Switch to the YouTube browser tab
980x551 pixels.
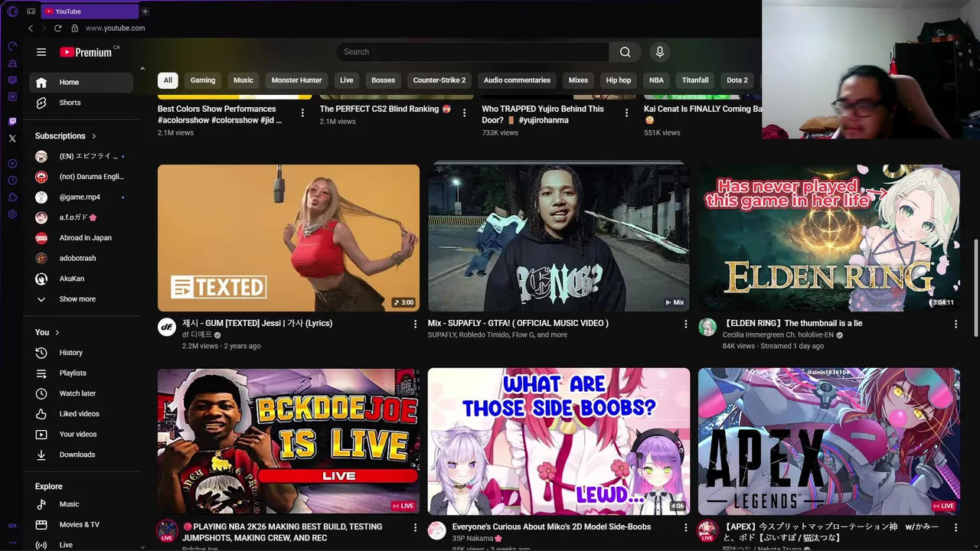point(88,11)
